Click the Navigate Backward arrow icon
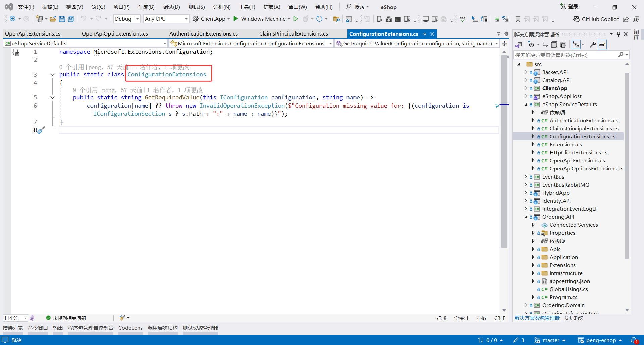Screen dimensions: 644x345 [12, 19]
